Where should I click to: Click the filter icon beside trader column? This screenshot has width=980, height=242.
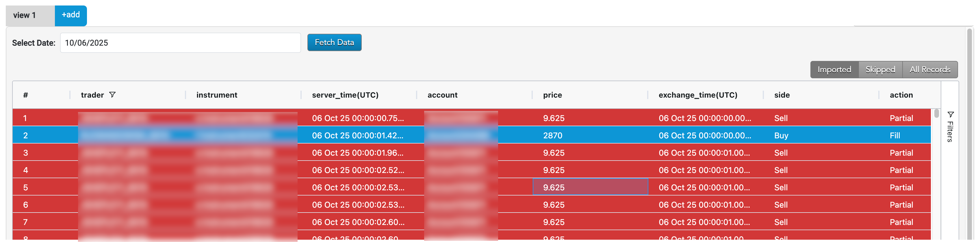click(112, 95)
